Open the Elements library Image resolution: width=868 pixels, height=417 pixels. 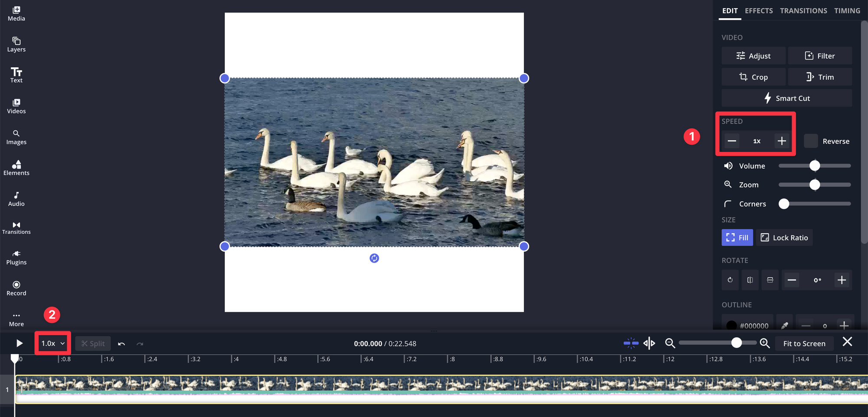16,168
